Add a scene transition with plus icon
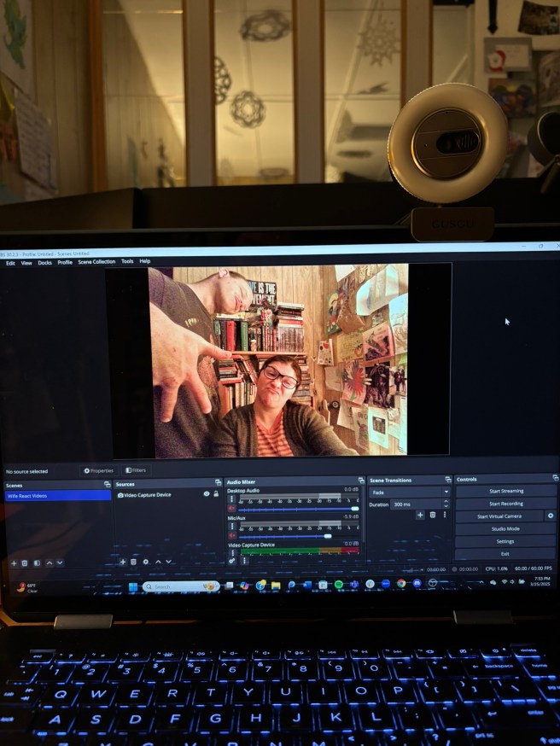 [420, 515]
